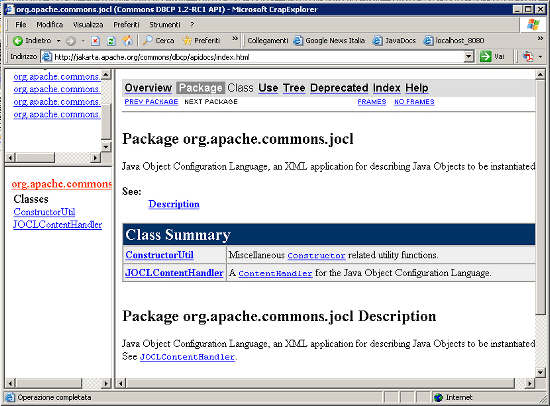Click the NO FRAMES link
Viewport: 550px width, 406px height.
[414, 102]
